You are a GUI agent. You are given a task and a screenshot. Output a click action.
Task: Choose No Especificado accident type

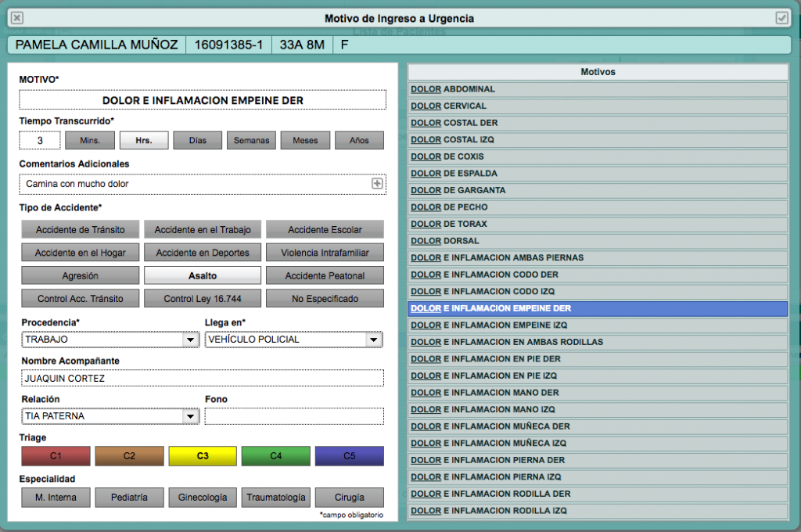click(325, 298)
